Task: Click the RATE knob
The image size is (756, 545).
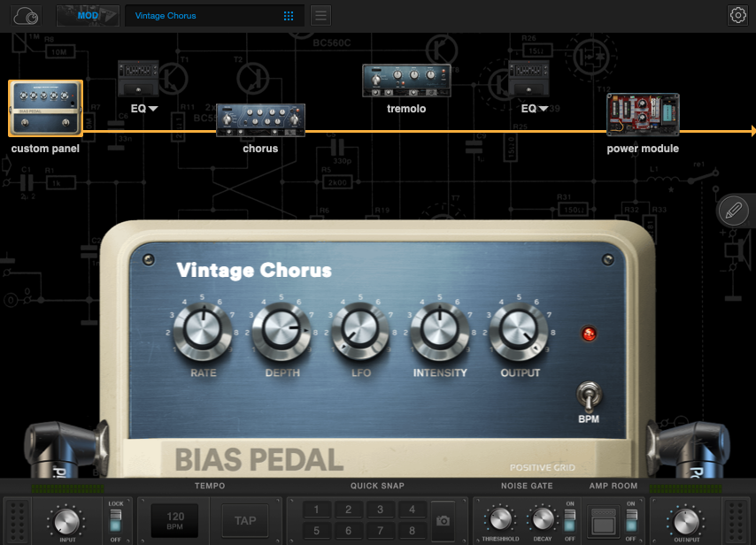Action: point(203,330)
